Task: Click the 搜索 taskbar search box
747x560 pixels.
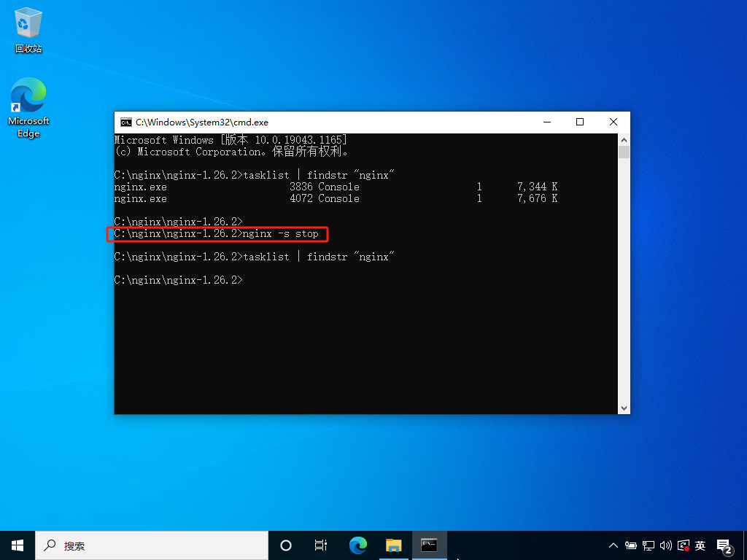Action: (152, 545)
